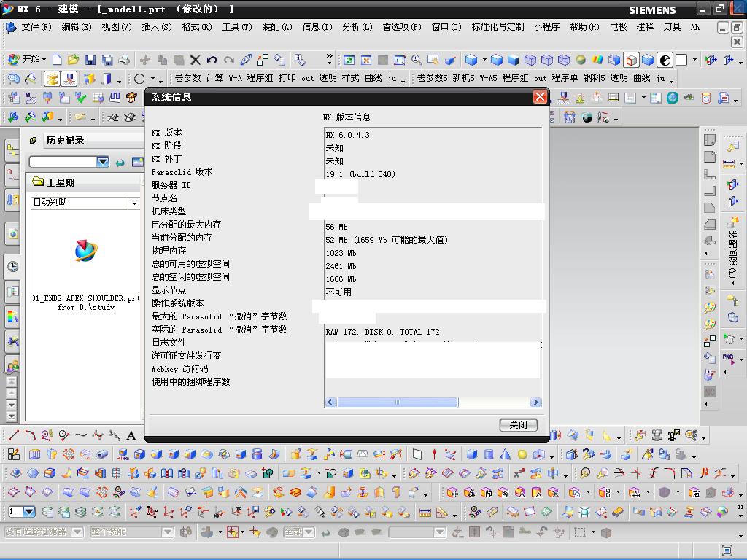This screenshot has width=747, height=560.
Task: Click the Delete X icon
Action: click(196, 60)
